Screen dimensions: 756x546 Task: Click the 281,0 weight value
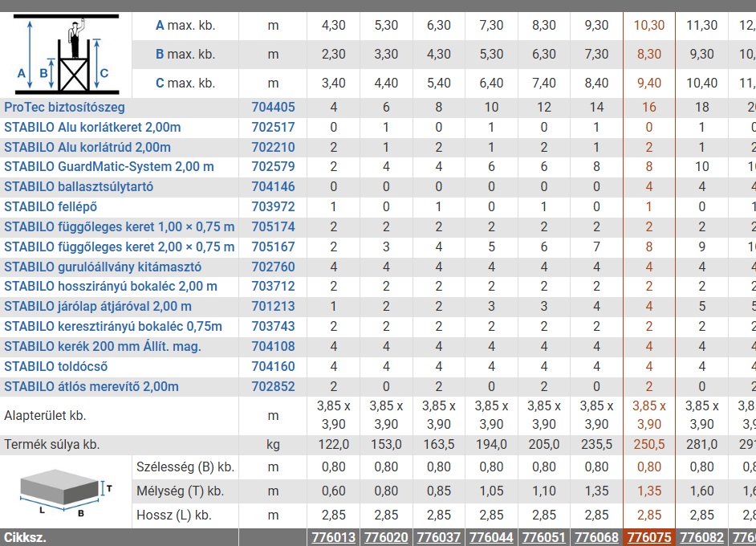[701, 444]
